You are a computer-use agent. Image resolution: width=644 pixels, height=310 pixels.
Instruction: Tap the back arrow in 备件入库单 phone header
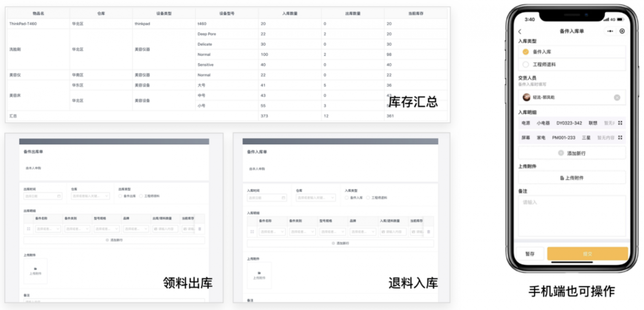[x=520, y=31]
